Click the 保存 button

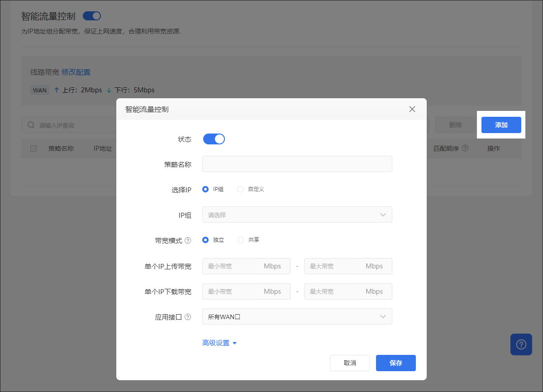point(395,363)
